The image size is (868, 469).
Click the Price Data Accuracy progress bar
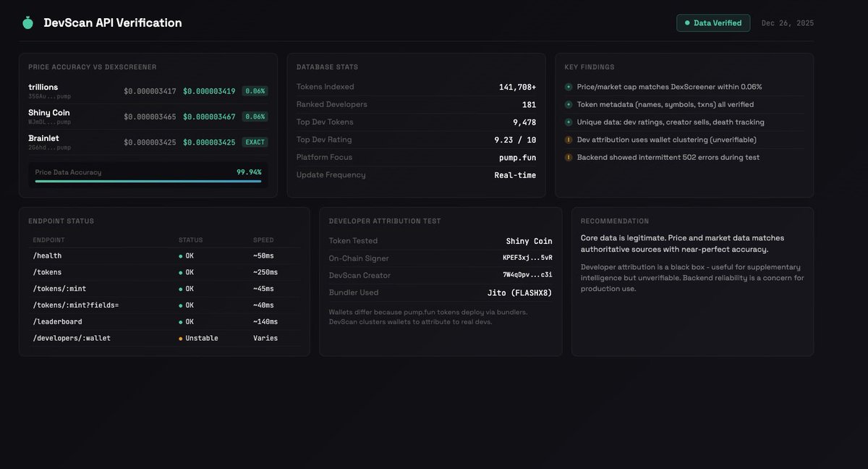pyautogui.click(x=148, y=181)
